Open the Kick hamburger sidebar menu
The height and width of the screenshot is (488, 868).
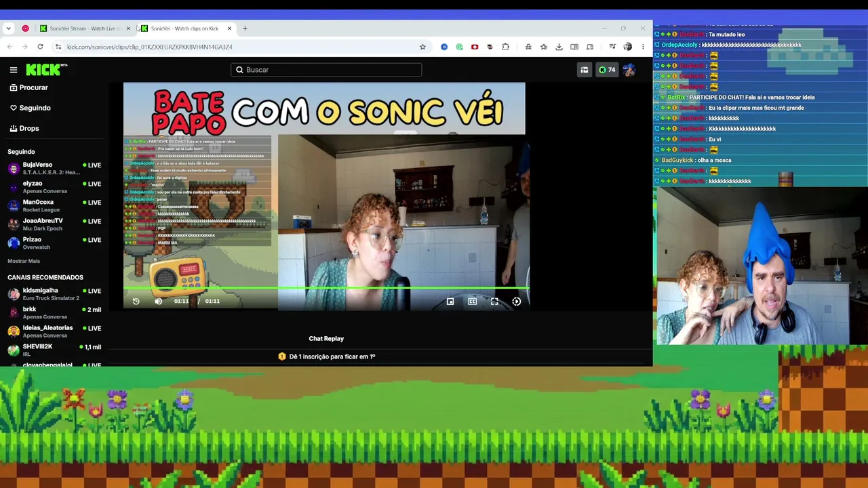tap(14, 70)
